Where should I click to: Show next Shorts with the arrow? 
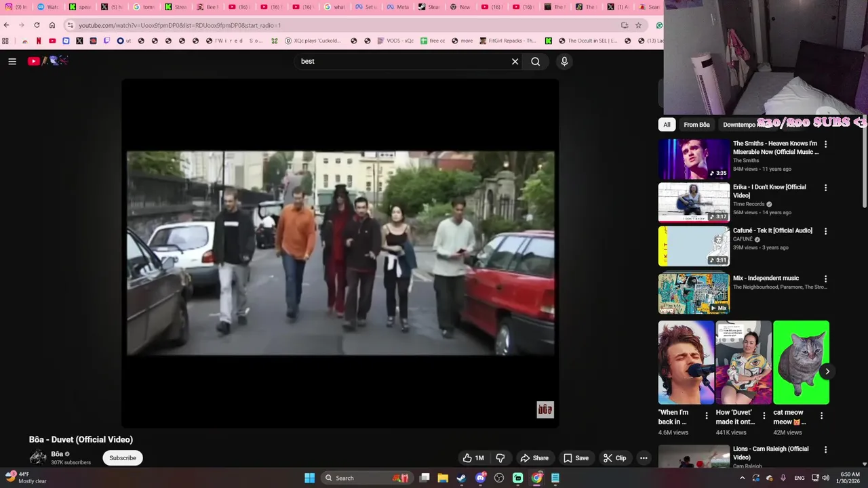[x=827, y=371]
